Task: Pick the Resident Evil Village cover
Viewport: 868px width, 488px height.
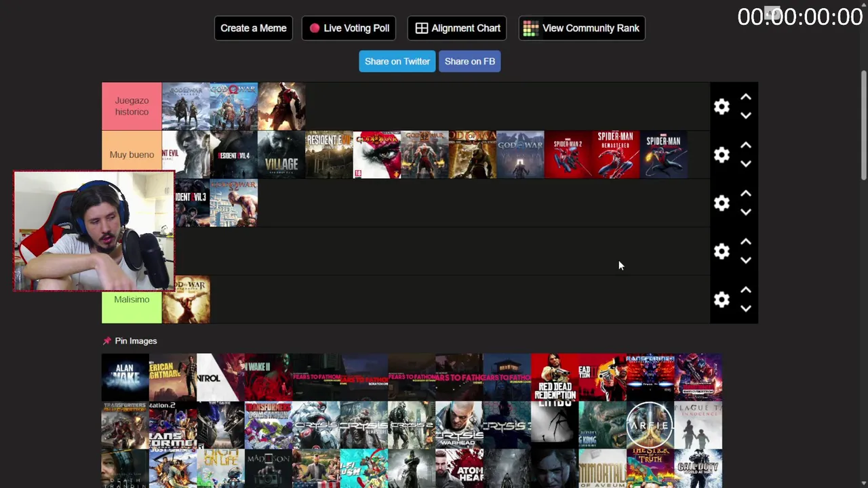Action: 281,155
